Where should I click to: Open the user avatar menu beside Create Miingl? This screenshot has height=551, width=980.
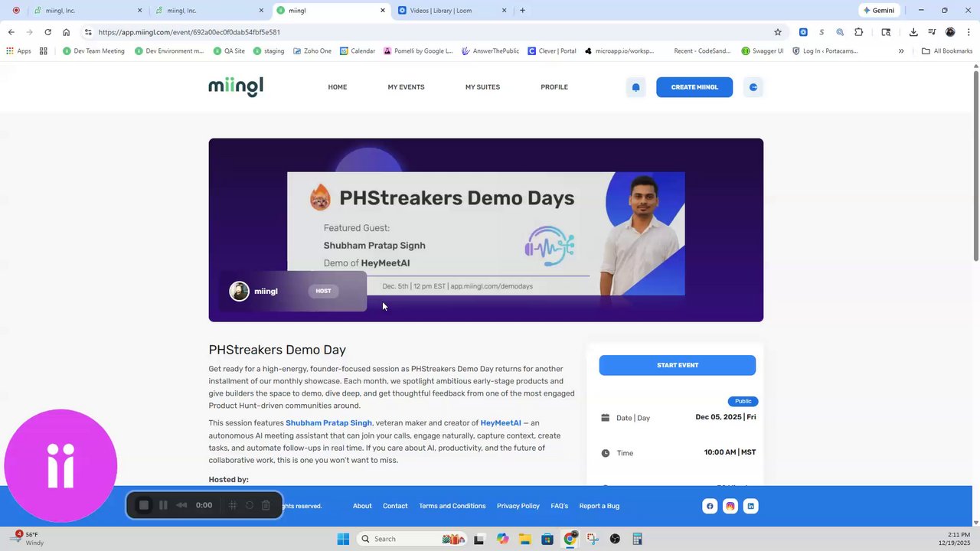point(753,87)
